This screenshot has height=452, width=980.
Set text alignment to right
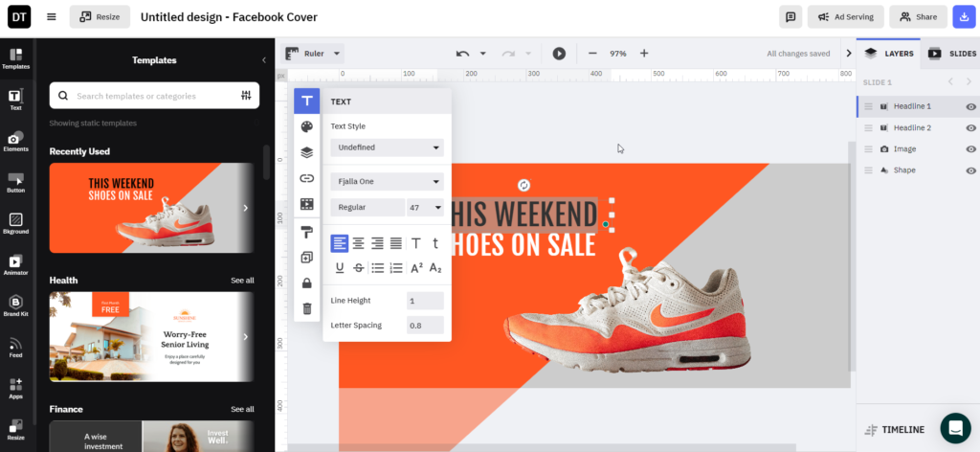pos(377,243)
